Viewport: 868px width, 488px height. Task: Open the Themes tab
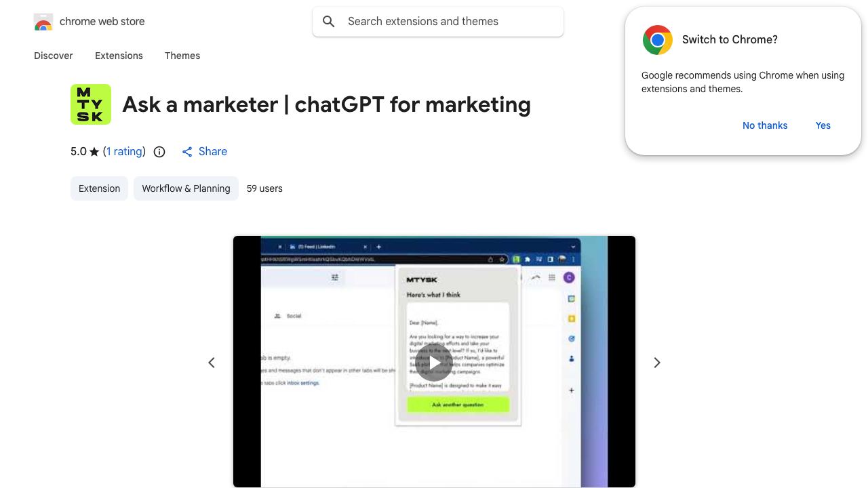click(182, 56)
